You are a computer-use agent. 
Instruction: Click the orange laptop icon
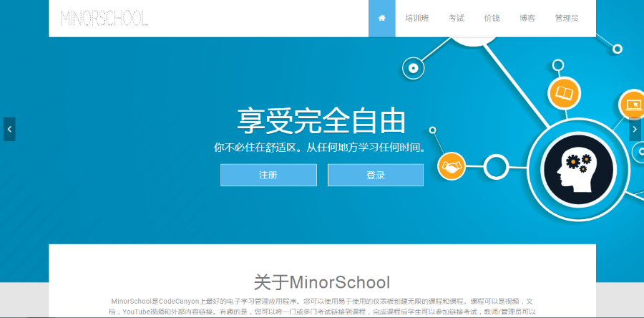633,105
